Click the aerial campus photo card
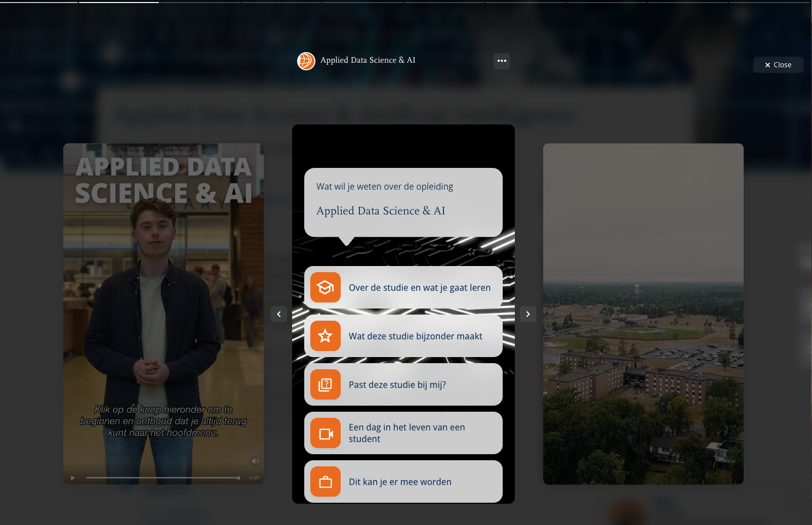The height and width of the screenshot is (525, 812). coord(643,314)
